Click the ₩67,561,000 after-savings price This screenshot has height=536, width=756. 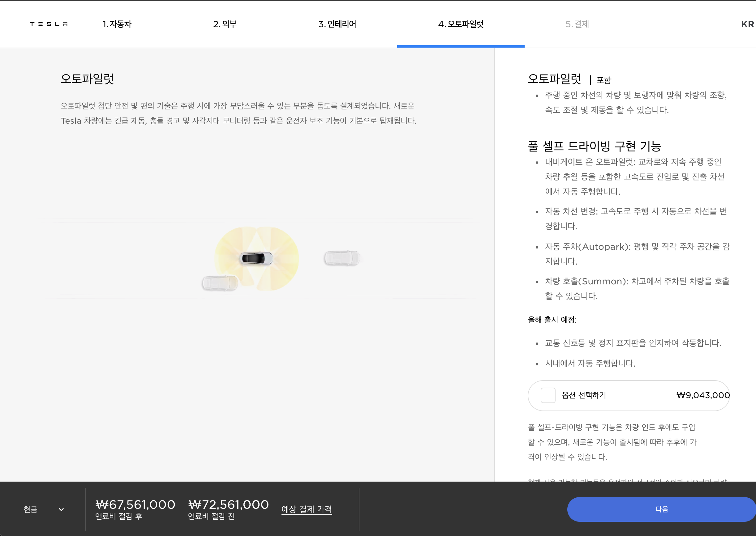pyautogui.click(x=135, y=505)
